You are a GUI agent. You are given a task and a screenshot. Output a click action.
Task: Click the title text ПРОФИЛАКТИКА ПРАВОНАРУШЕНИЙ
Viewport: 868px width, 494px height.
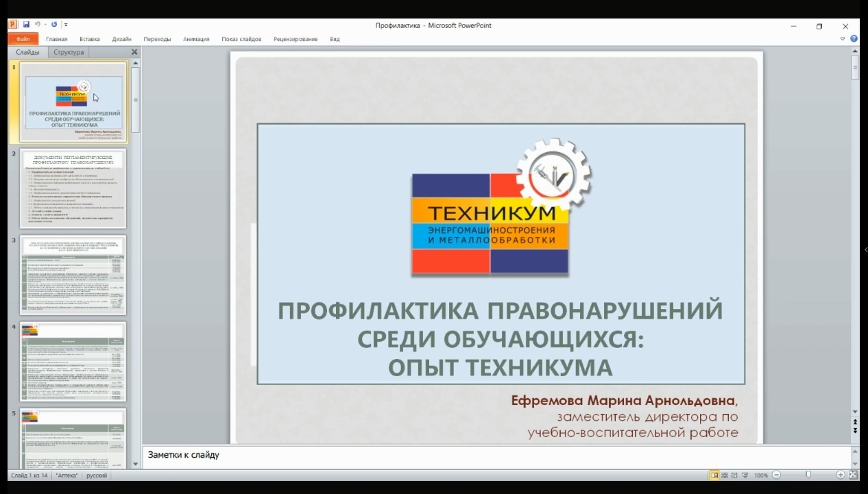[x=501, y=310]
